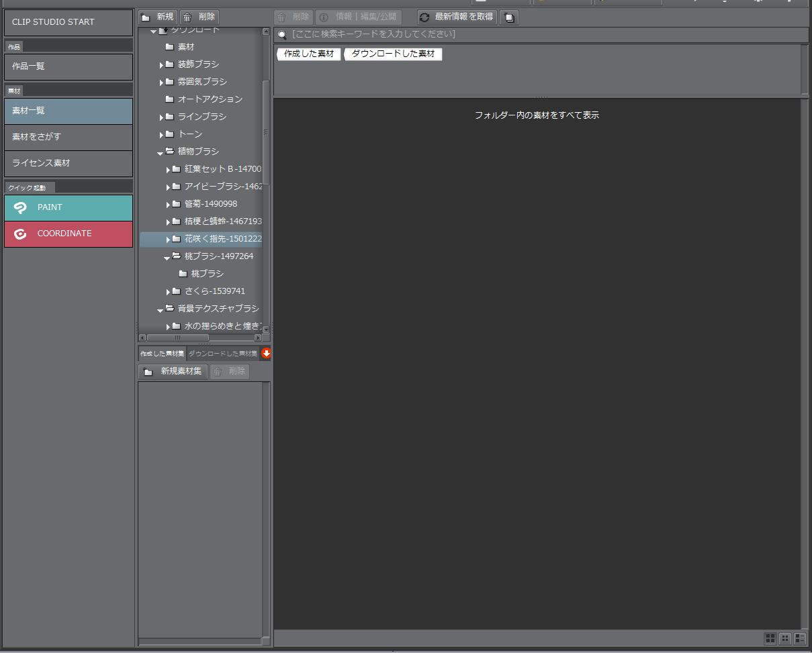Expand the さくら-1539741 folder

tap(169, 292)
